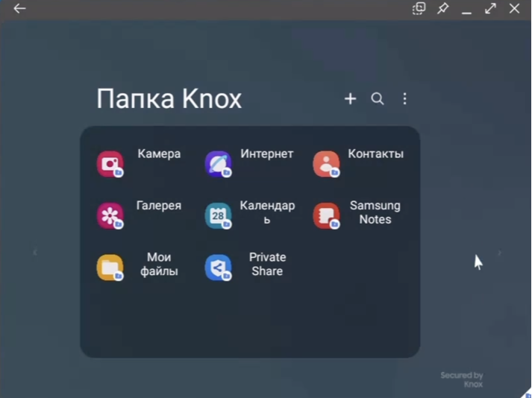
Task: Minimize the Knox folder window
Action: [x=467, y=13]
